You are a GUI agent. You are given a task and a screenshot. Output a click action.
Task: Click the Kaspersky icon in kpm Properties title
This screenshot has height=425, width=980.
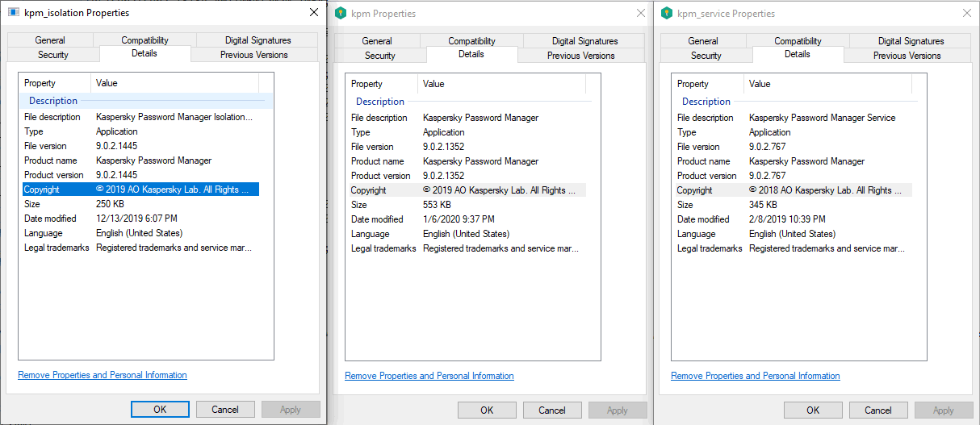341,14
